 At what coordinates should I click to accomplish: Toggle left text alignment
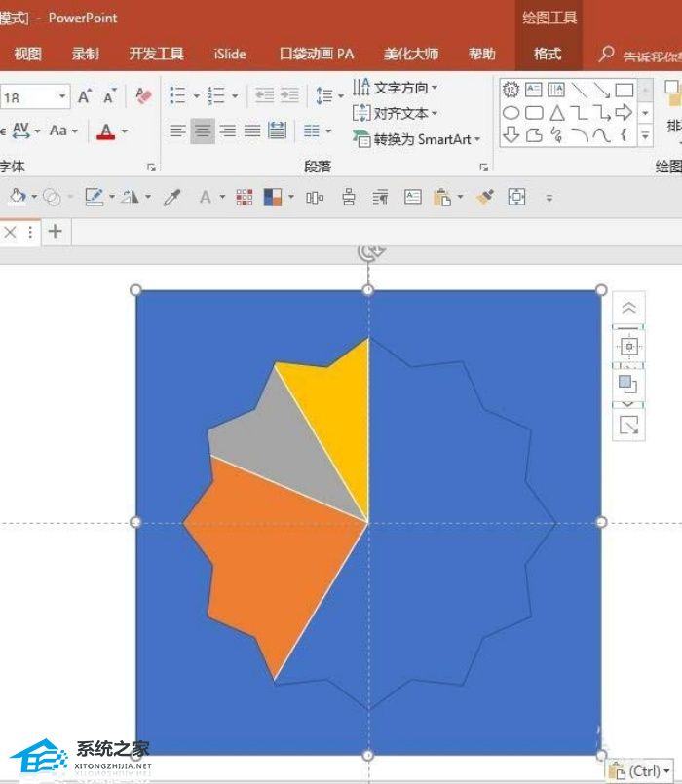tap(177, 131)
